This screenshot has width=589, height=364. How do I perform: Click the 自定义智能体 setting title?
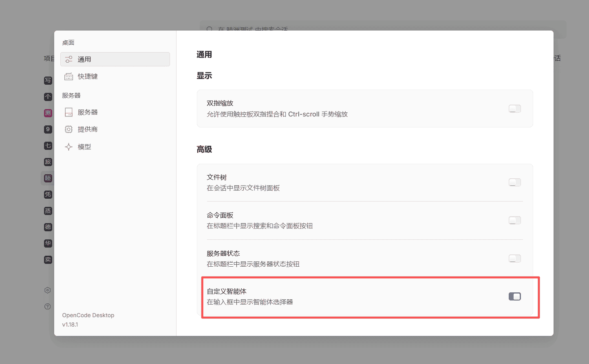click(227, 291)
